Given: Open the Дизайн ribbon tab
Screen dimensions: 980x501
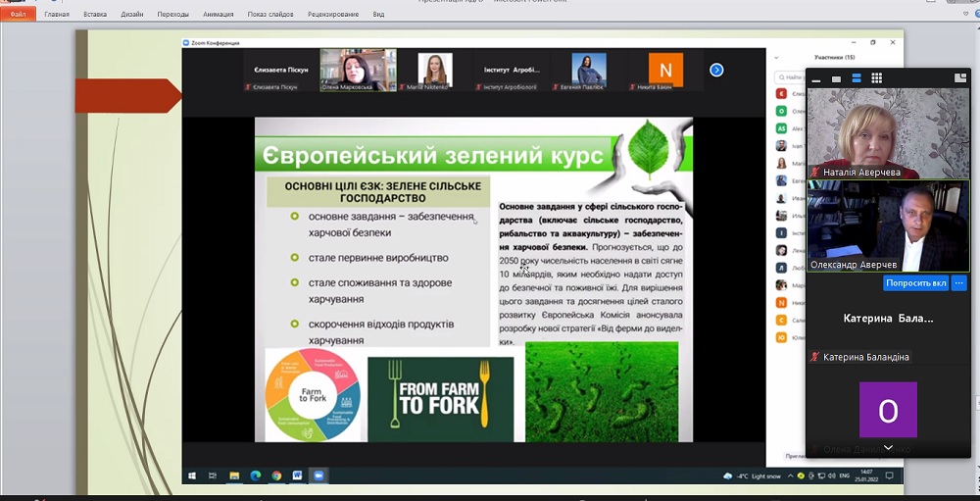Looking at the screenshot, I should click(x=132, y=15).
